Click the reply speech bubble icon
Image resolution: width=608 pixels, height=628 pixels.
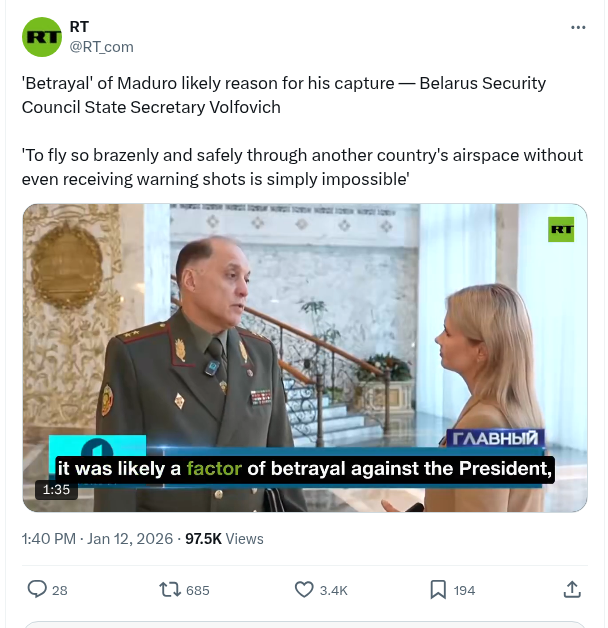[x=37, y=589]
